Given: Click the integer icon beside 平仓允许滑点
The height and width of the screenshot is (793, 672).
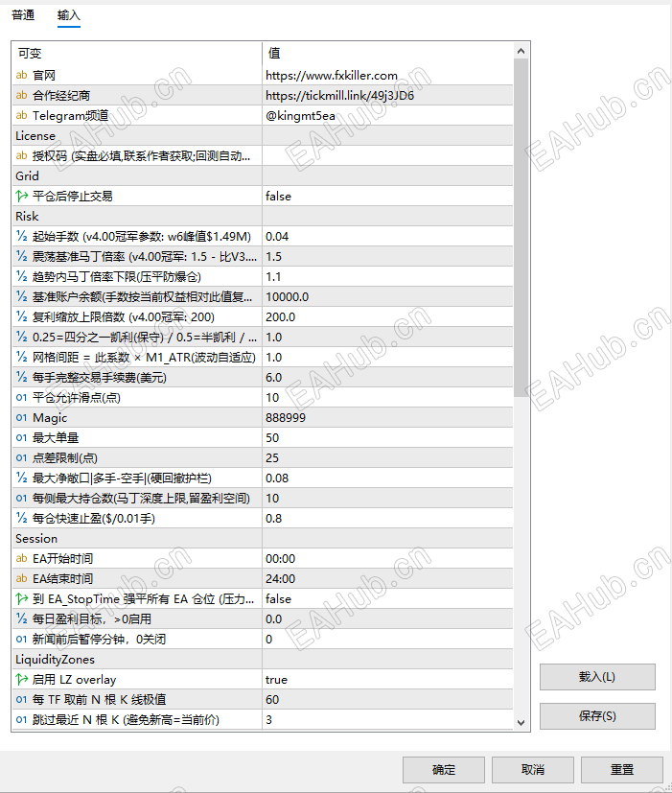Looking at the screenshot, I should (21, 398).
